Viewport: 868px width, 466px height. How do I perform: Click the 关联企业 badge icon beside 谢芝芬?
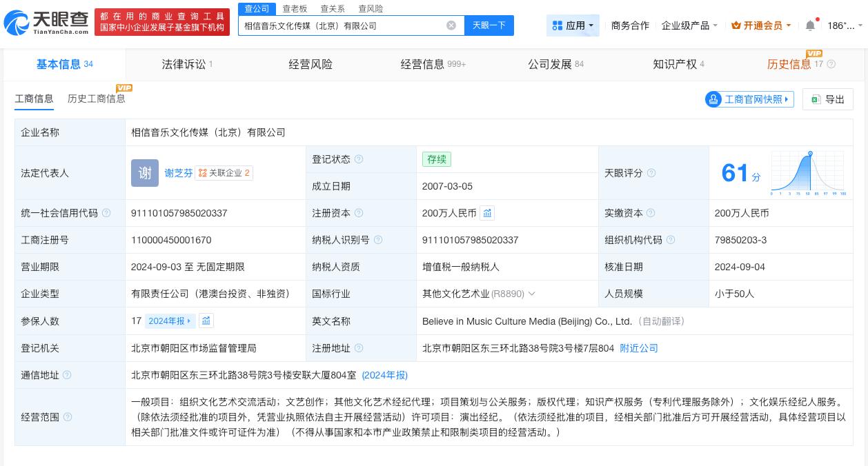203,173
